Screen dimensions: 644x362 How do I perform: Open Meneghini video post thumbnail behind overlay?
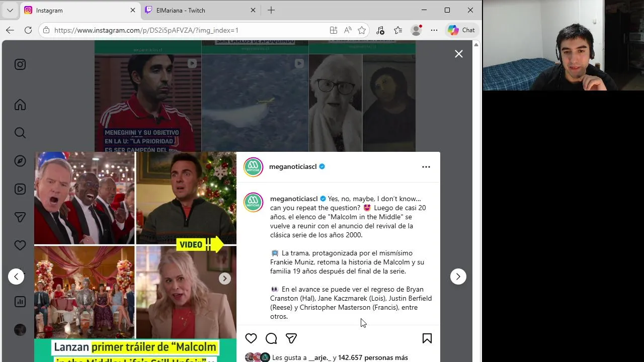coord(148,103)
